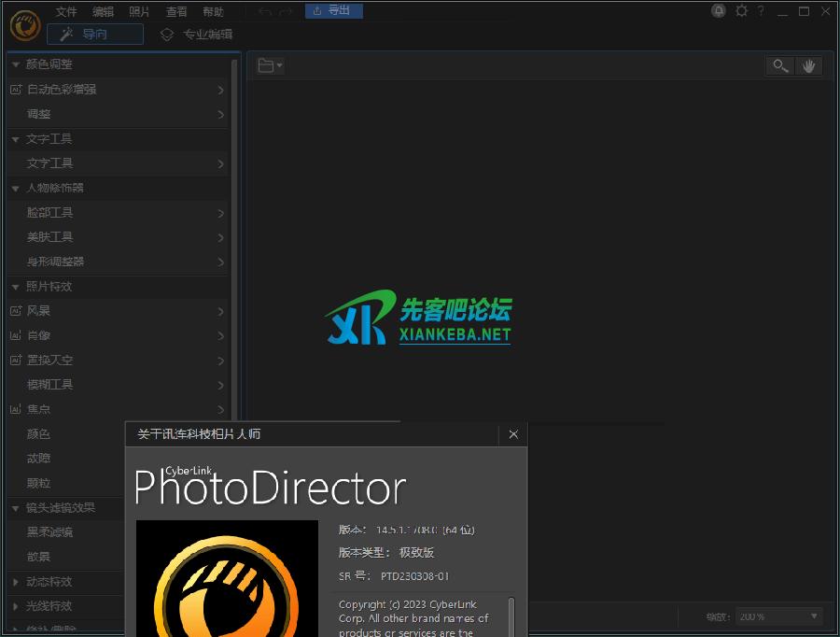This screenshot has height=637, width=840.
Task: Select the 肖像 effect icon
Action: point(17,335)
